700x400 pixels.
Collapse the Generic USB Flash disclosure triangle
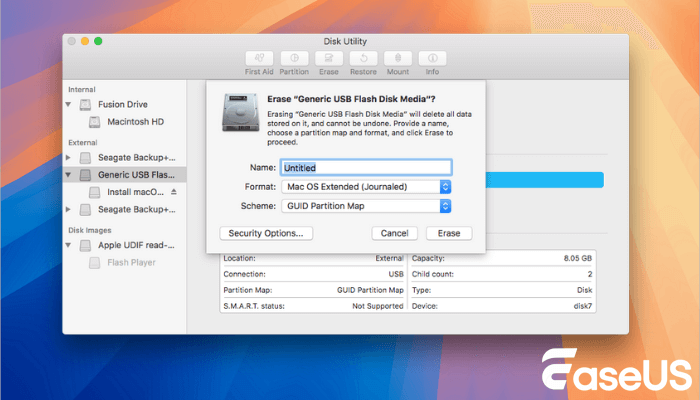[69, 174]
